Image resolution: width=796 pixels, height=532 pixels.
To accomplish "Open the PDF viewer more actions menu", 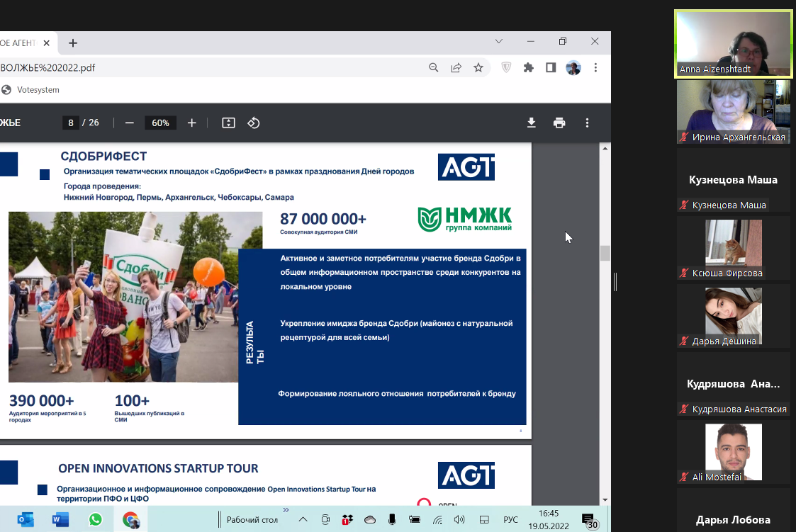I will tap(588, 123).
